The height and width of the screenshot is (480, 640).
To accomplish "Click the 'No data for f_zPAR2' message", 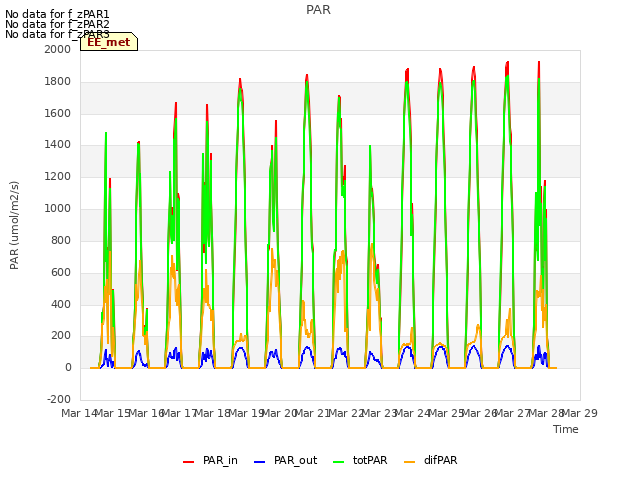I will coord(57,24).
